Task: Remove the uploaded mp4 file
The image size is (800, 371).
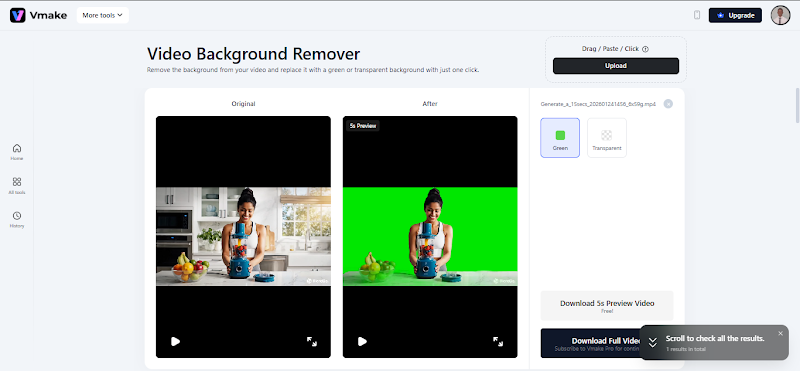Action: [x=668, y=104]
